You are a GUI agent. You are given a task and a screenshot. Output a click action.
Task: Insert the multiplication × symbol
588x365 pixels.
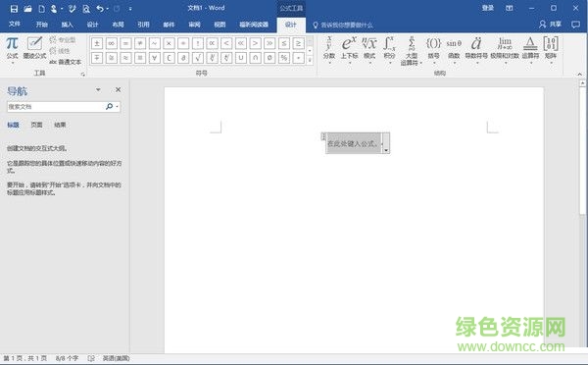(169, 43)
